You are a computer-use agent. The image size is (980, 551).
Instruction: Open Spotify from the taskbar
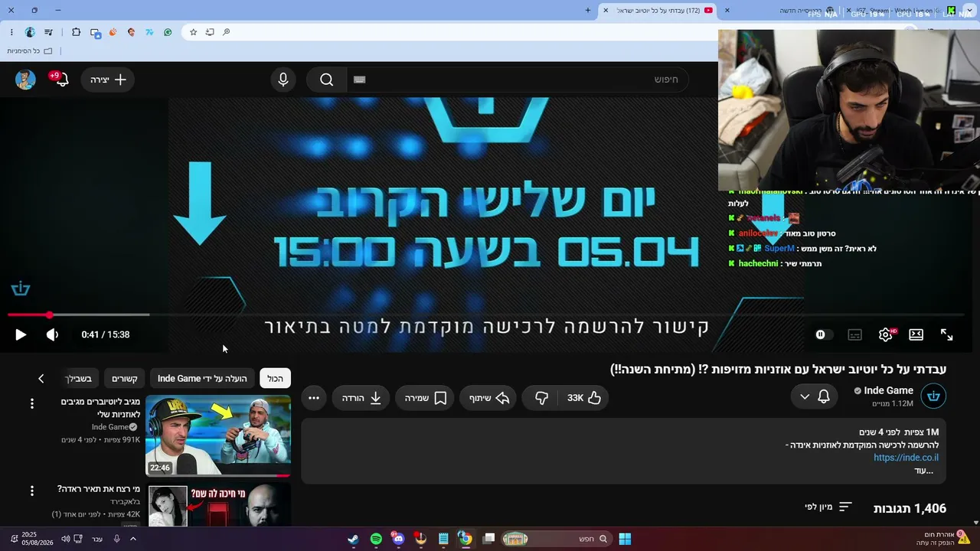pyautogui.click(x=376, y=539)
